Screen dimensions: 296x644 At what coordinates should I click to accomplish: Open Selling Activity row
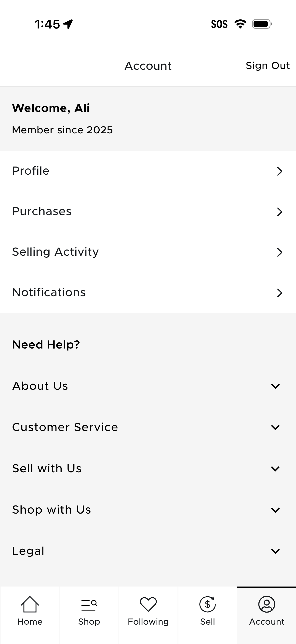click(148, 252)
